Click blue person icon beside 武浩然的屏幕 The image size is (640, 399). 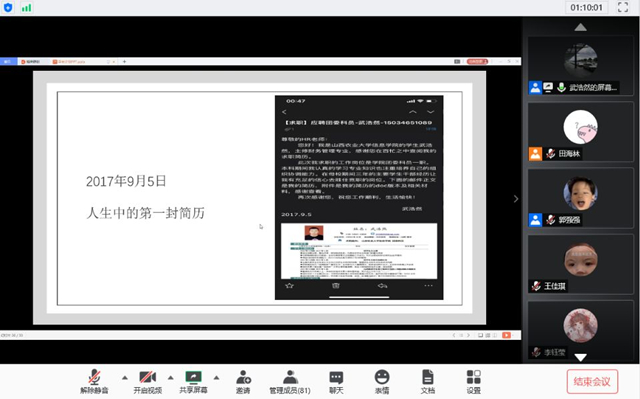click(535, 87)
